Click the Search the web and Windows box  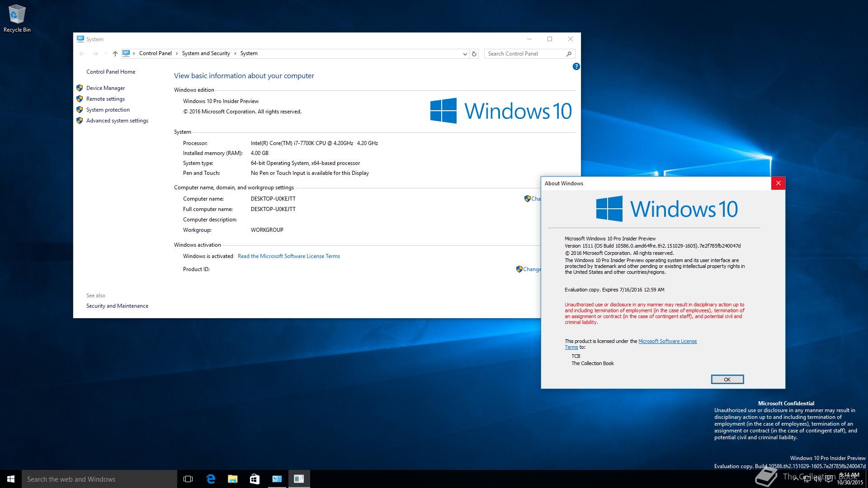tap(99, 479)
